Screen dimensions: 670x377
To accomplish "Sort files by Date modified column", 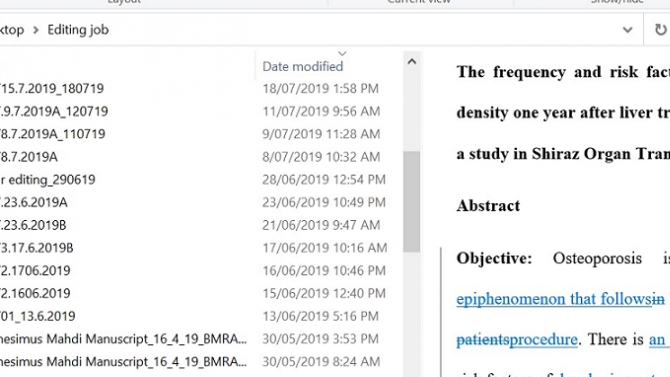I will click(303, 66).
